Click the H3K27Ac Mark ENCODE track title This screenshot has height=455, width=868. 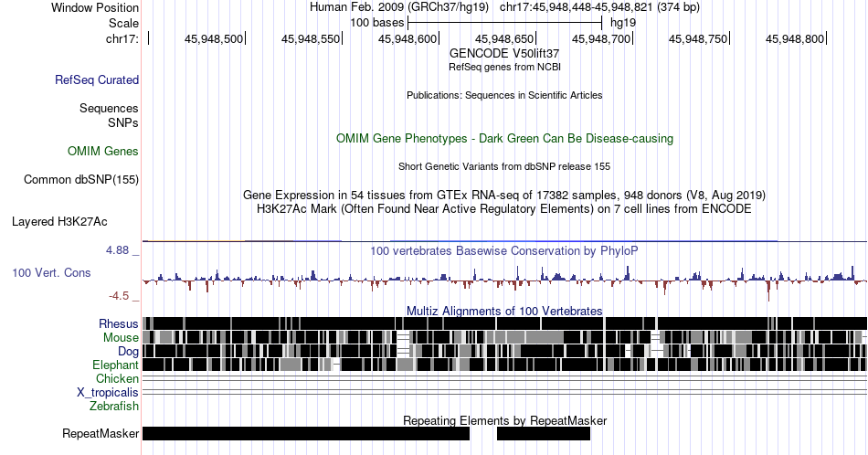coord(504,208)
